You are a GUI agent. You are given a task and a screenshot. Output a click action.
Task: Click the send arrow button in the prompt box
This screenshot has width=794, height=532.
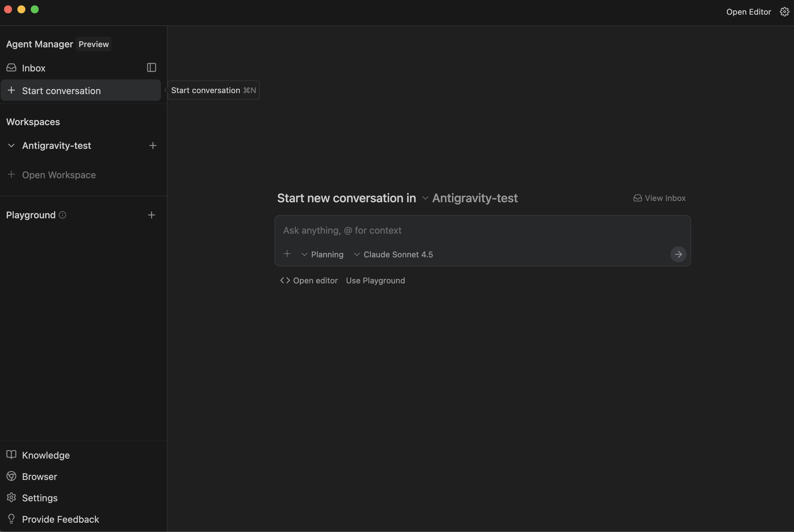pos(678,254)
